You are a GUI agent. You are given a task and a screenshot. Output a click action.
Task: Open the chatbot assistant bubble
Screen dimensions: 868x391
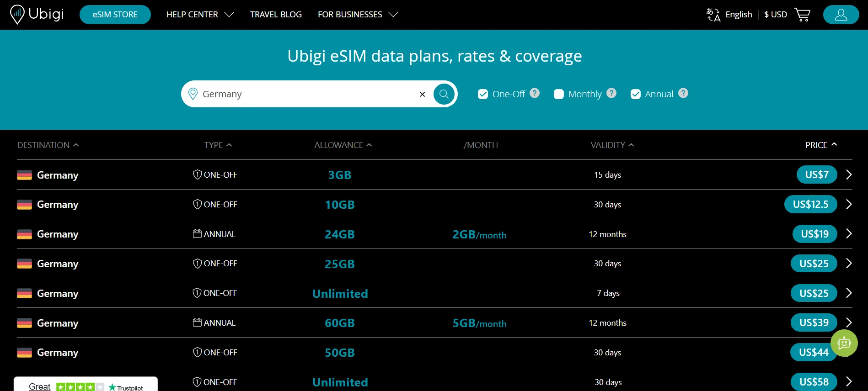tap(844, 343)
